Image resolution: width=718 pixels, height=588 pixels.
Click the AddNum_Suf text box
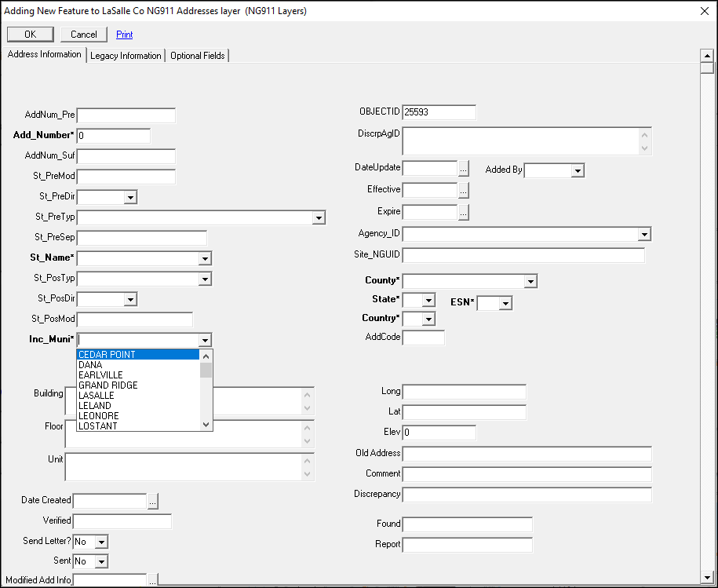pos(126,156)
